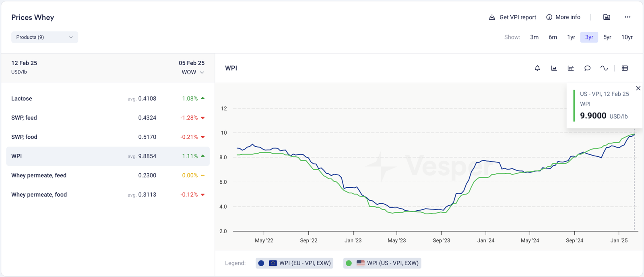Toggle the WPI (EU - VPI, EXW) legend series
The height and width of the screenshot is (277, 644).
294,263
